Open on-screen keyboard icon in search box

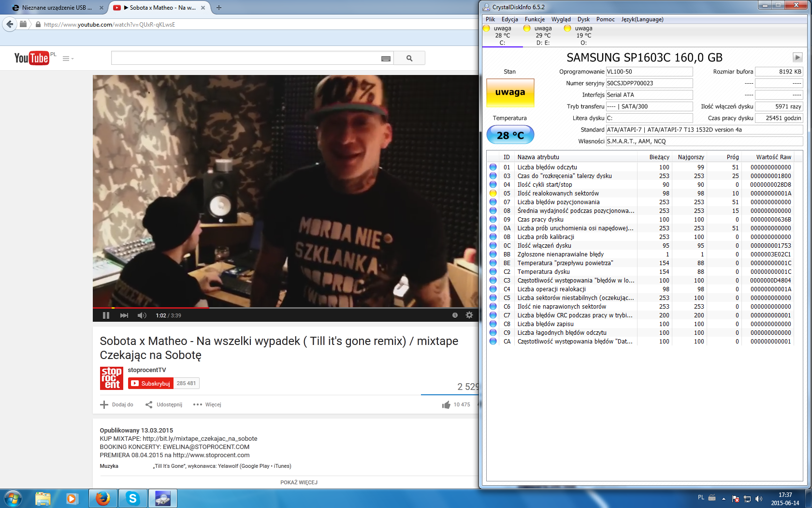pyautogui.click(x=386, y=59)
